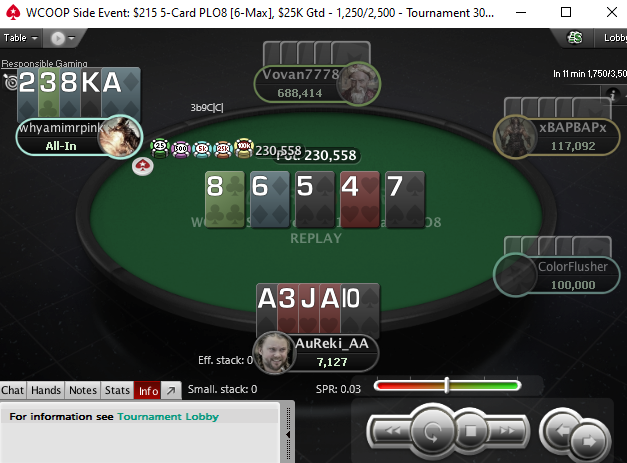Expand the play button dropdown arrow
The width and height of the screenshot is (627, 463).
(72, 38)
